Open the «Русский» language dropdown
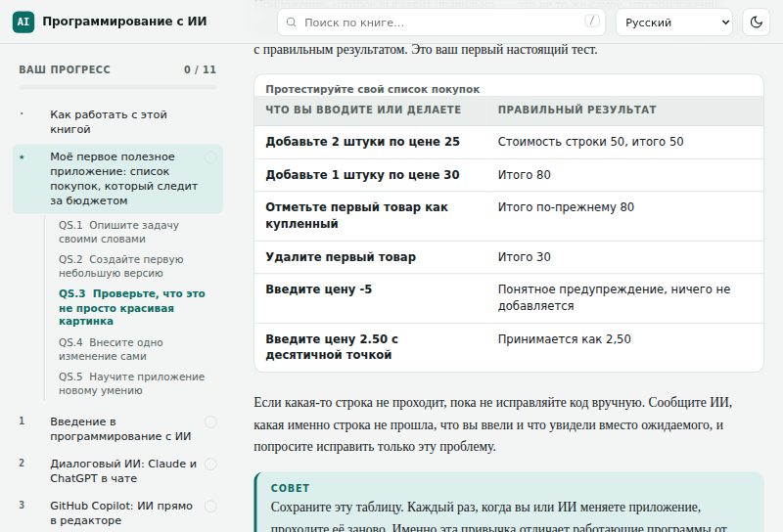Screen dimensions: 783x532 (674, 22)
